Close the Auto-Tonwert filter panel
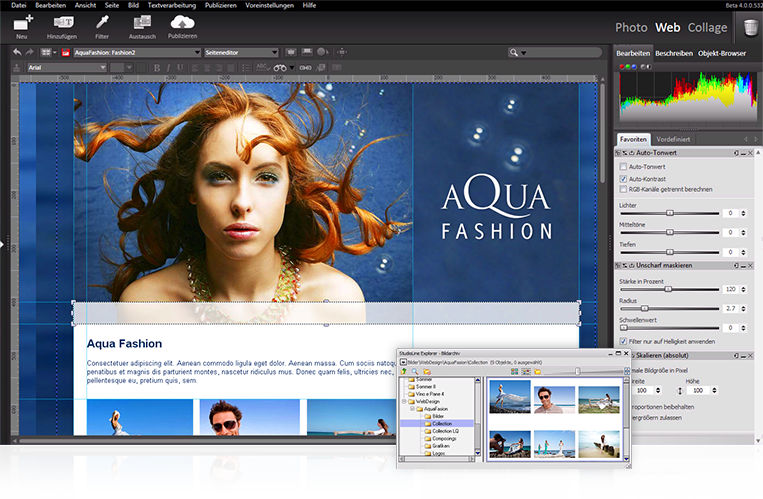The image size is (763, 499). 750,153
